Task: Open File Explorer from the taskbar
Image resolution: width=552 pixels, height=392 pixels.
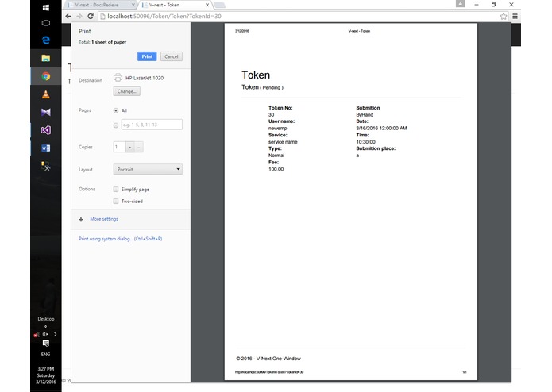Action: point(46,58)
